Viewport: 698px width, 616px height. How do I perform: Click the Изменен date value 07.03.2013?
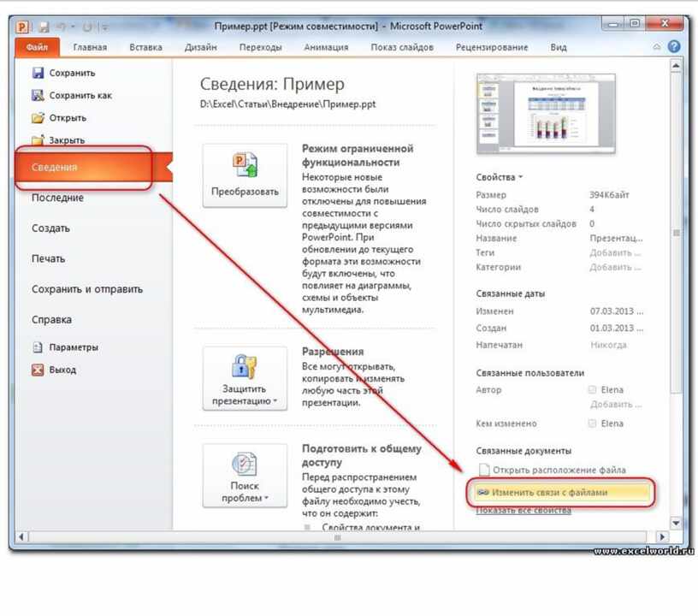click(617, 311)
